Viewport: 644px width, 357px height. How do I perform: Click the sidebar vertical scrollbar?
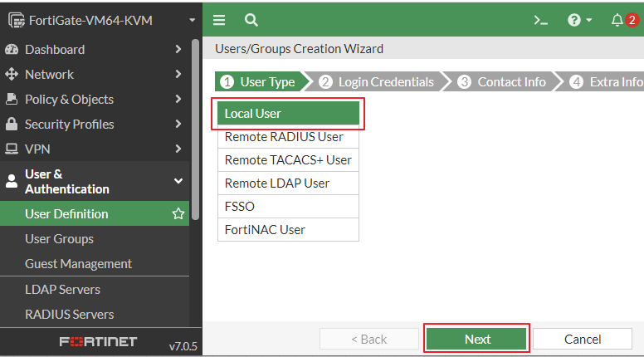(195, 130)
